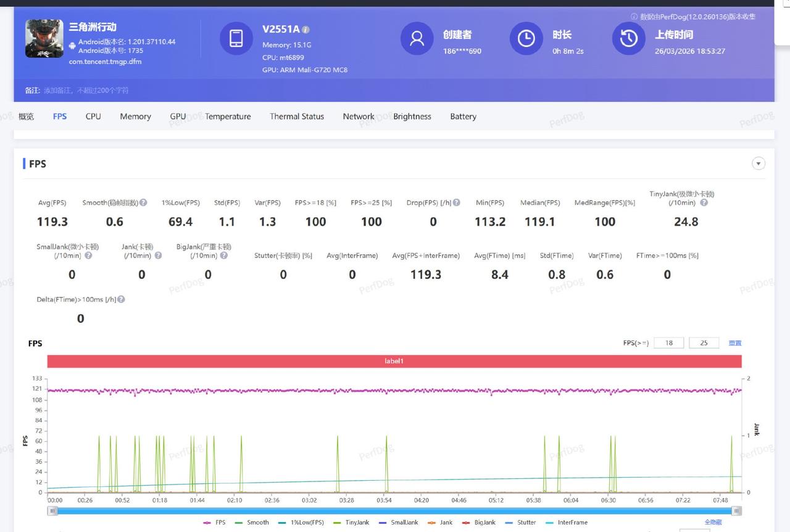Click the left handle of time range slider
This screenshot has width=790, height=532.
pos(53,510)
